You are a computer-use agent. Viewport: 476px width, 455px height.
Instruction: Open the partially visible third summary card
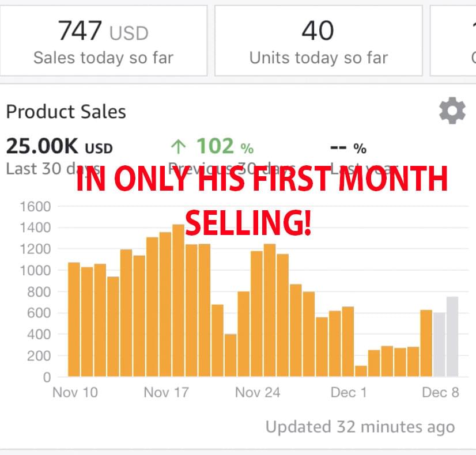453,41
